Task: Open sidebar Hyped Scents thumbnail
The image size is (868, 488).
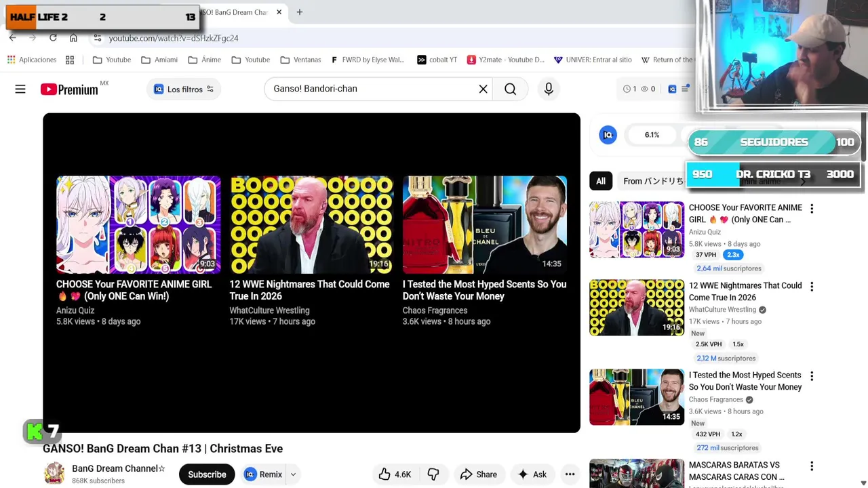Action: [x=637, y=397]
